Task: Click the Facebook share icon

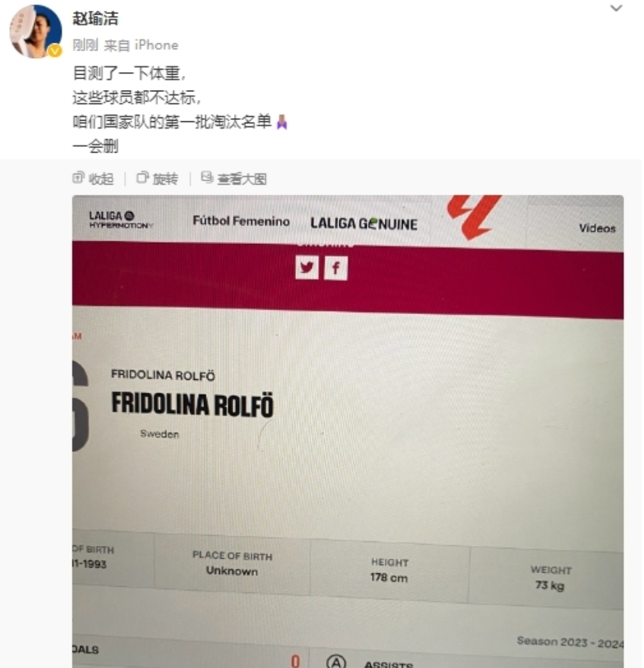Action: click(335, 268)
